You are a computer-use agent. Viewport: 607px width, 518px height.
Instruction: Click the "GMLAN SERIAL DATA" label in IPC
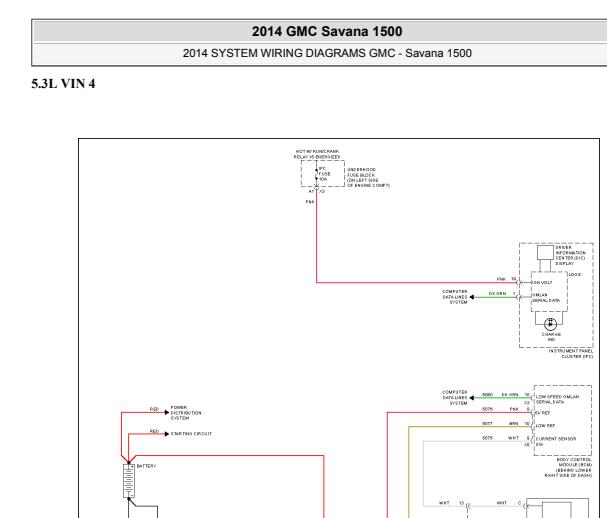(546, 298)
